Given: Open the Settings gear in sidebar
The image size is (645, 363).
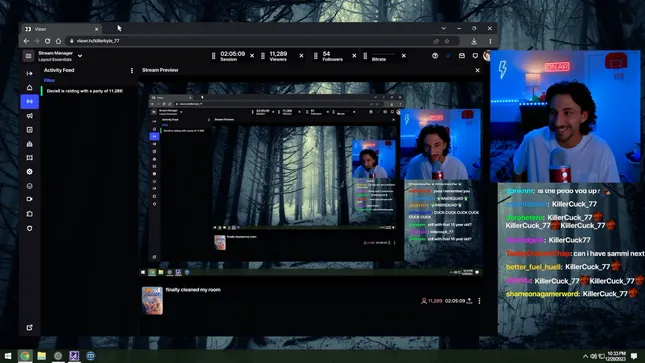Looking at the screenshot, I should (30, 172).
